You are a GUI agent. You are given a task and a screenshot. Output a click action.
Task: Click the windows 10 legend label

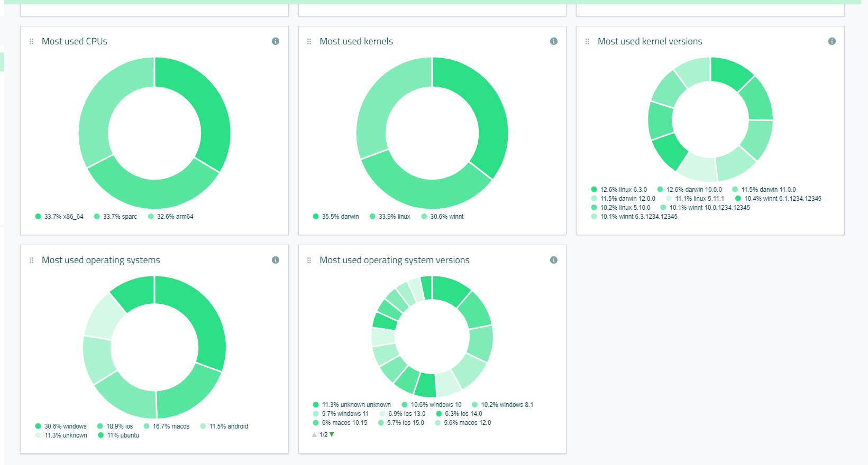436,405
